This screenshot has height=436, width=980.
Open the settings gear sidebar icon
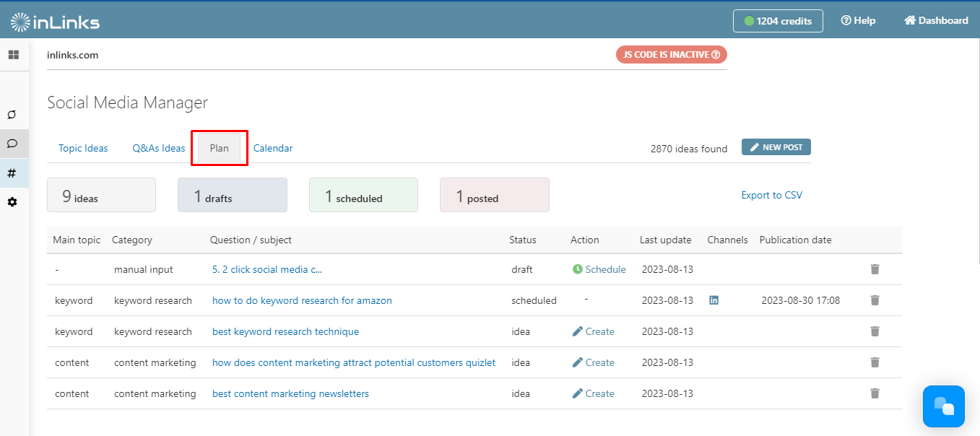click(12, 202)
